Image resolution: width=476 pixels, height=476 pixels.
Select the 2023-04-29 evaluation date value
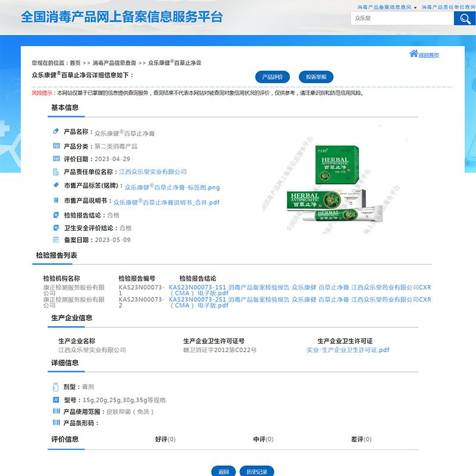click(x=112, y=159)
